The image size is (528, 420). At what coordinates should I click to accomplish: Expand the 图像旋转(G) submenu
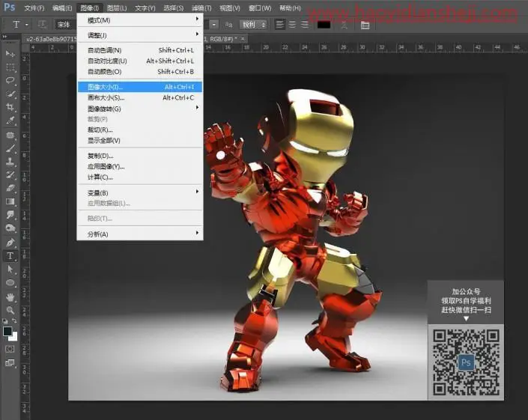tap(140, 109)
